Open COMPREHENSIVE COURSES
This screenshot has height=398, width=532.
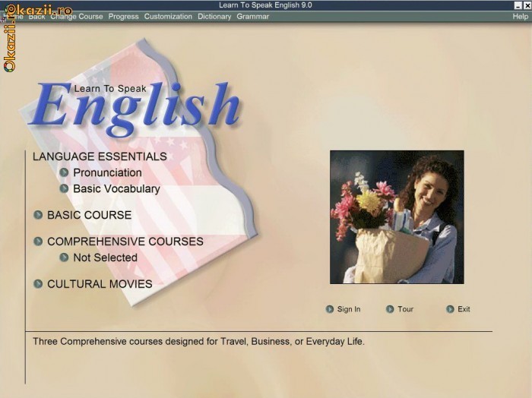(125, 242)
